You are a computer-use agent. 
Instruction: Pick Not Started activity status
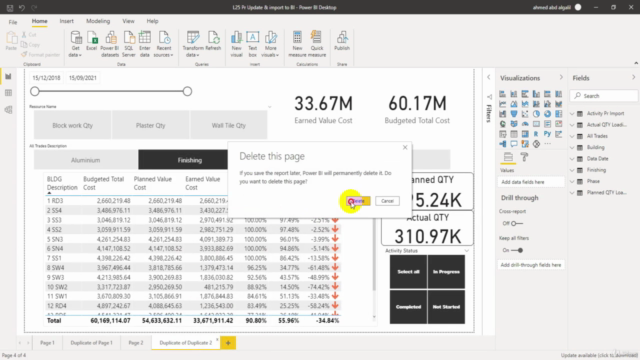(x=446, y=307)
